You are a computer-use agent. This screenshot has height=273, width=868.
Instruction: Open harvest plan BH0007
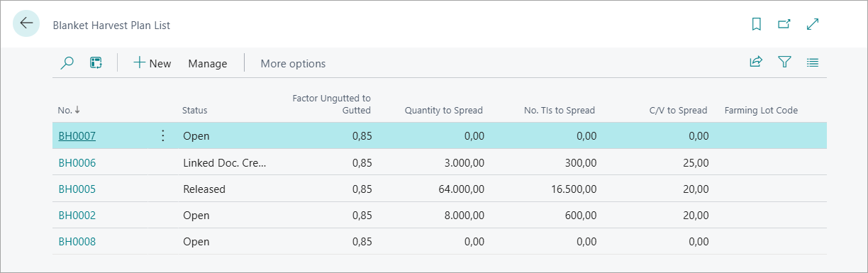(77, 135)
